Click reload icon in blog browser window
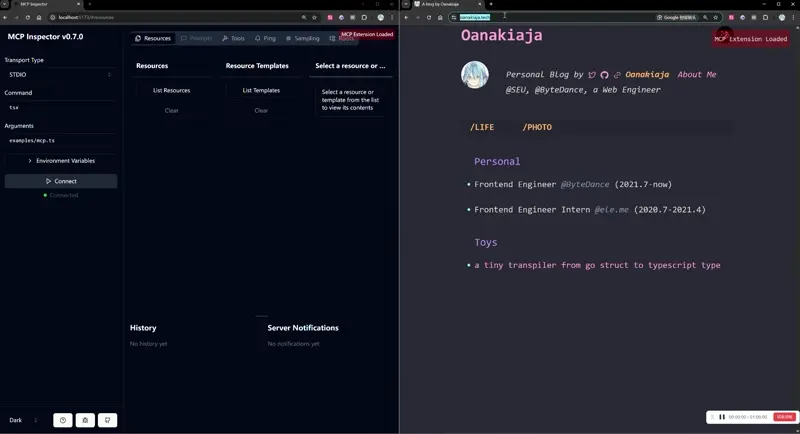The image size is (800, 434). click(429, 17)
